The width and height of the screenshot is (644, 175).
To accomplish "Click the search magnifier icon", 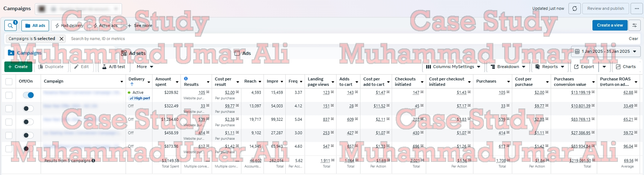I will pos(10,25).
